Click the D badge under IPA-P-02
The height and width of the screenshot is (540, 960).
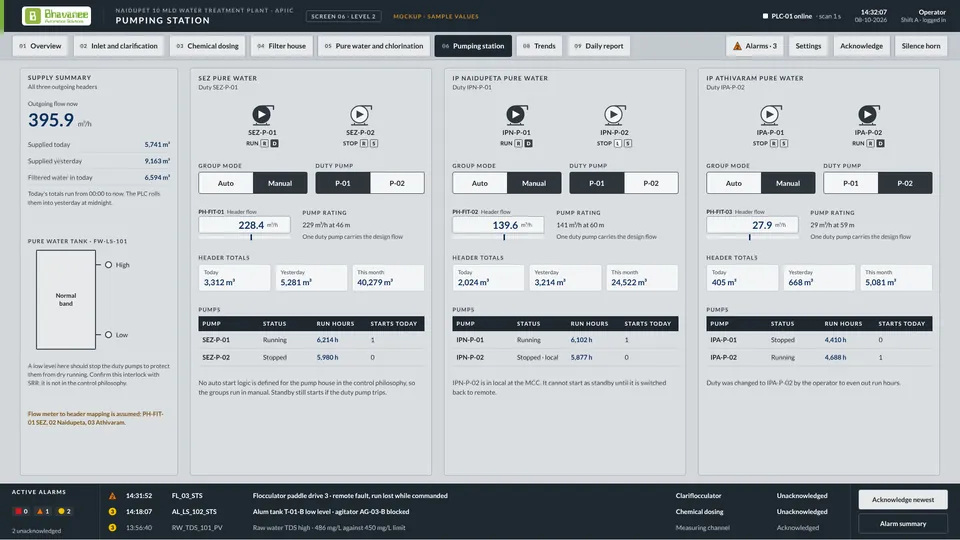point(880,143)
